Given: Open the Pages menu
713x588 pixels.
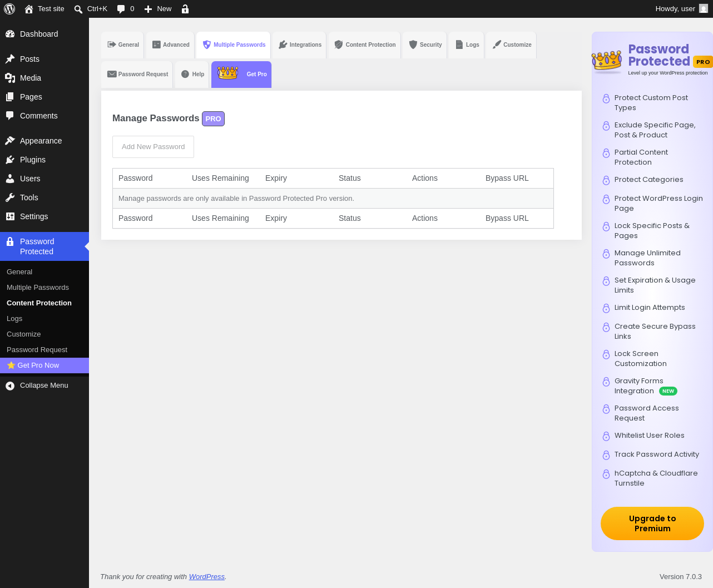Looking at the screenshot, I should click(x=44, y=97).
